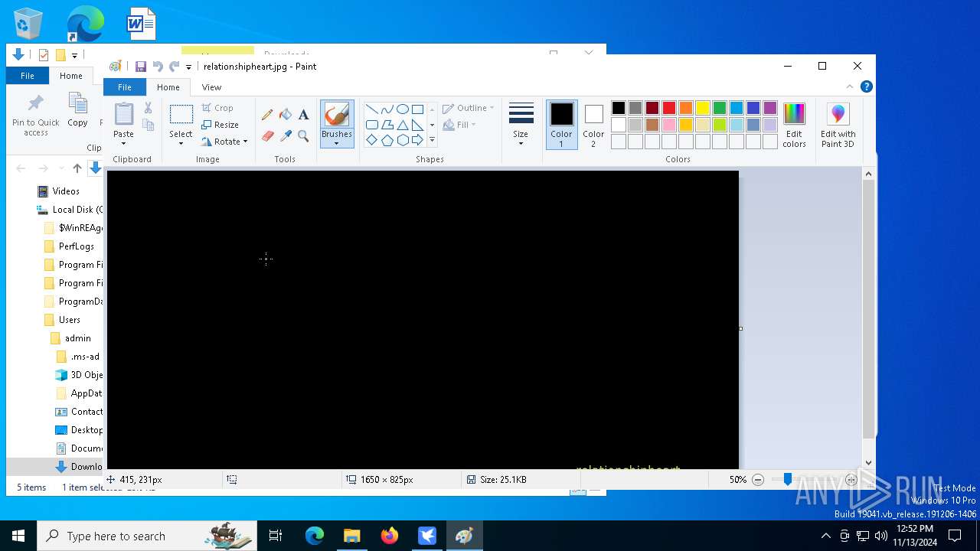Screen dimensions: 980x551
Task: Save the image using the quick access icon
Action: point(141,67)
